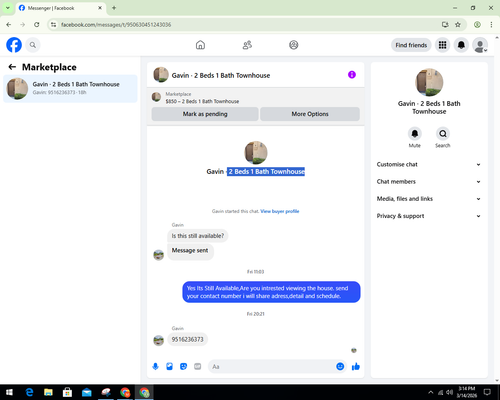Click Mark as pending button

coord(205,114)
